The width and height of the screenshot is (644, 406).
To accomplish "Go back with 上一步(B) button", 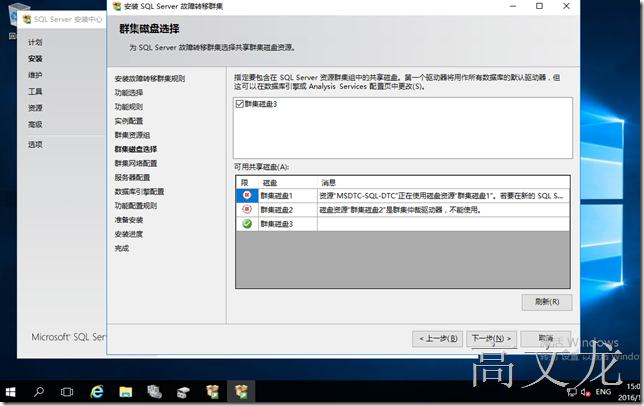I will click(x=438, y=339).
